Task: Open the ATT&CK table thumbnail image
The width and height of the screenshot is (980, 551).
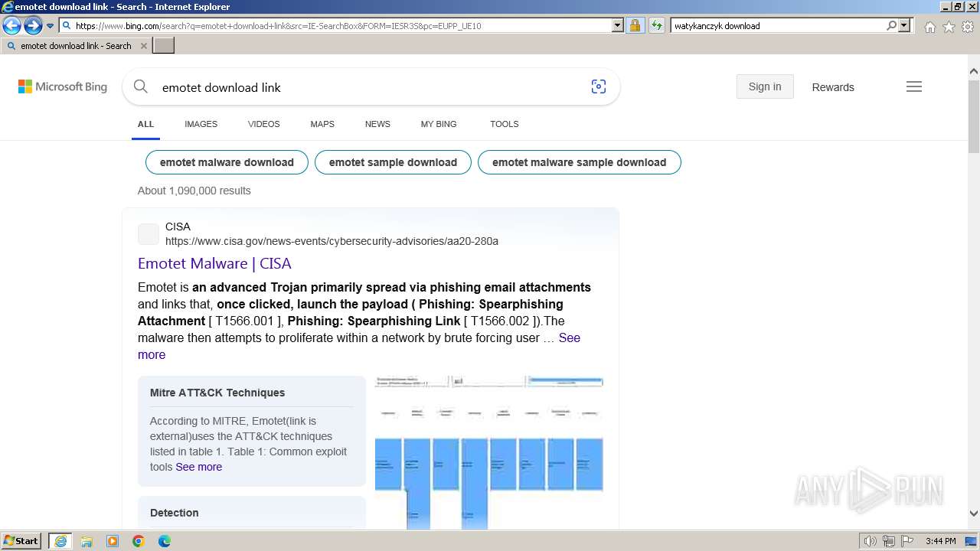Action: coord(489,452)
